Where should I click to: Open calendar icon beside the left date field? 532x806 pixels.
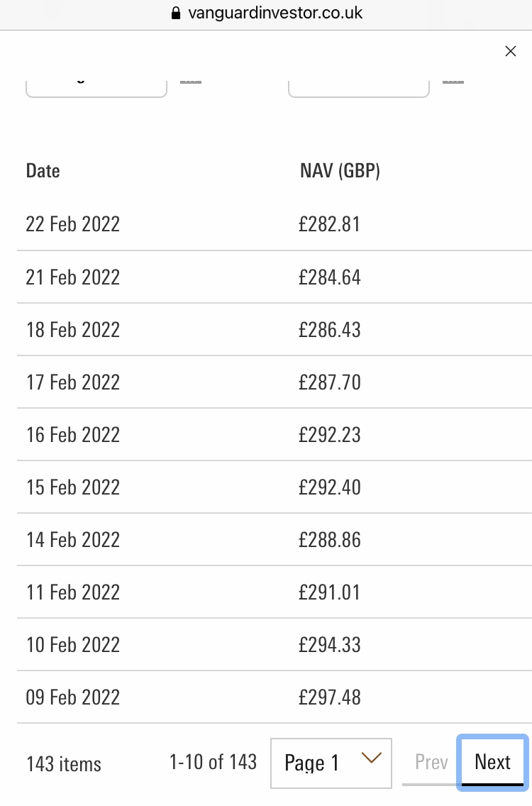pyautogui.click(x=191, y=82)
